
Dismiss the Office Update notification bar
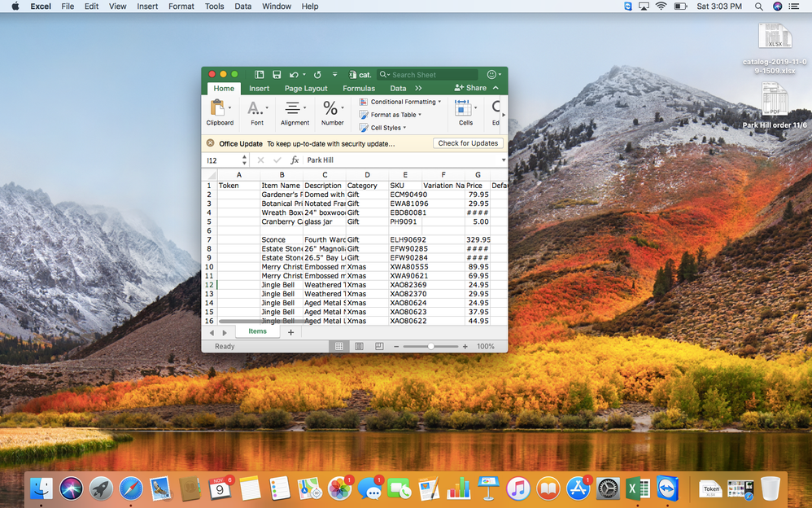coord(210,143)
